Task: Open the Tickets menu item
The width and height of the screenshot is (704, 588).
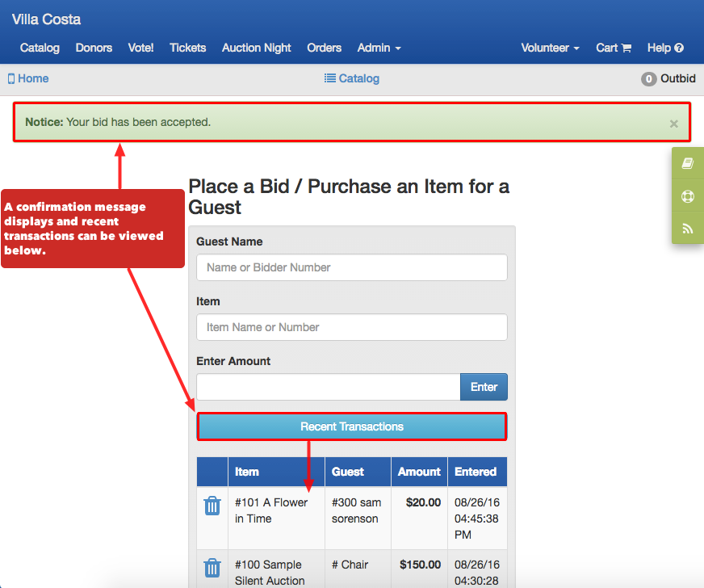Action: click(x=187, y=48)
